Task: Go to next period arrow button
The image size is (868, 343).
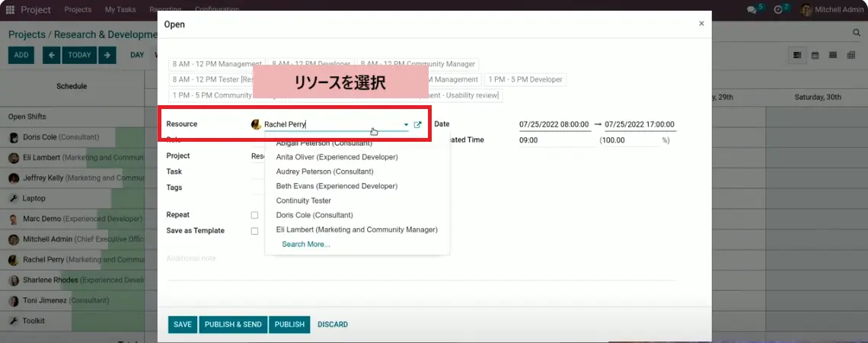Action: coord(107,55)
